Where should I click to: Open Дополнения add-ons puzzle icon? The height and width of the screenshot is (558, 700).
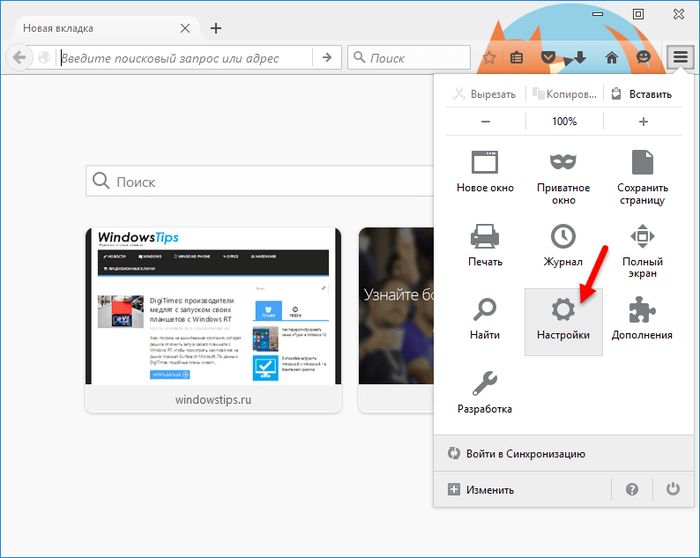click(642, 310)
